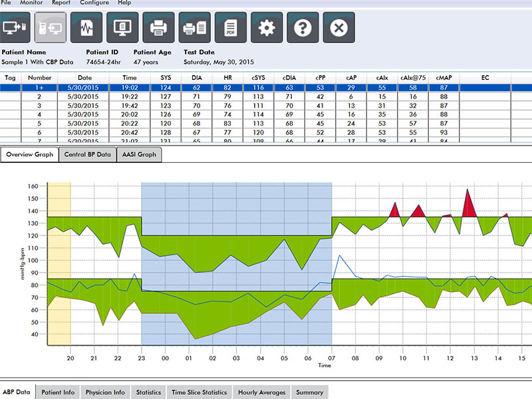Click the cAIx@75 column header

coord(413,78)
